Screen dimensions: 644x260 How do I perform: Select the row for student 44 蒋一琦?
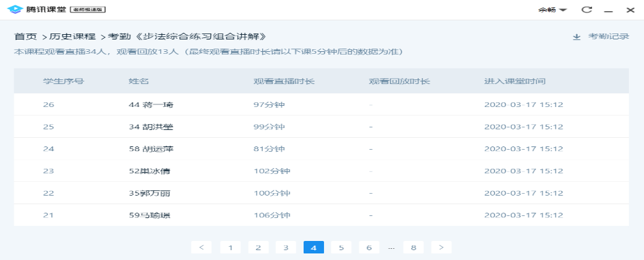click(x=321, y=104)
